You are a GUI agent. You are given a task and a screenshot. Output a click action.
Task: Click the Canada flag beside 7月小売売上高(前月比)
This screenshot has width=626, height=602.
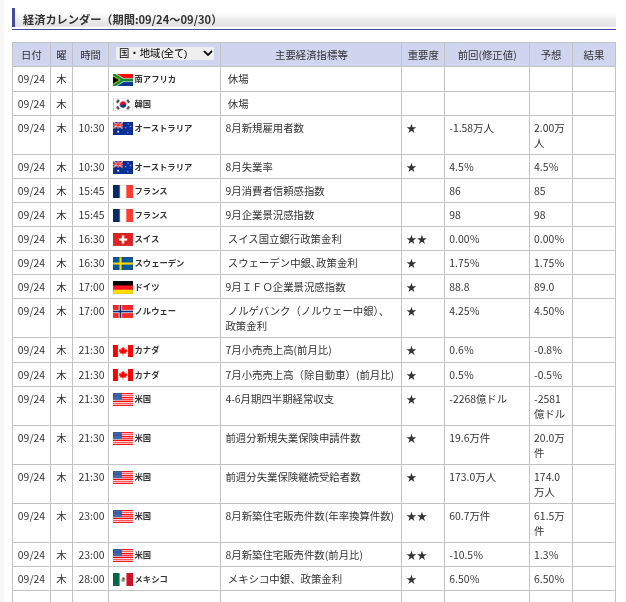[x=123, y=351]
